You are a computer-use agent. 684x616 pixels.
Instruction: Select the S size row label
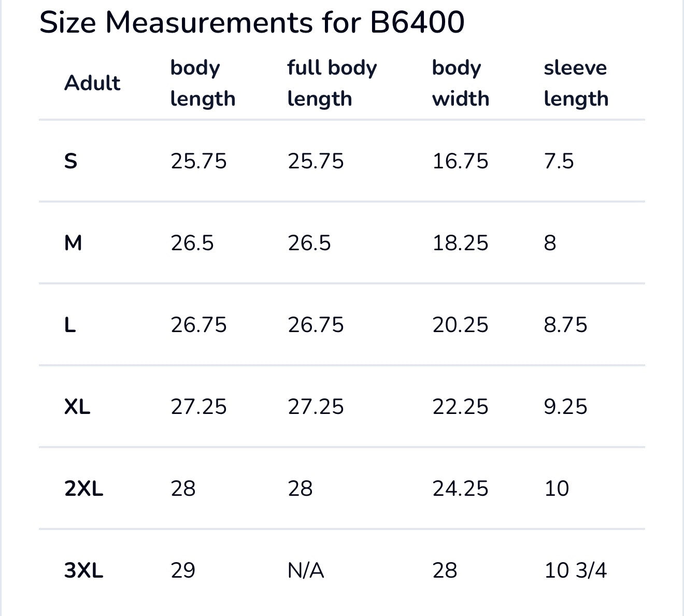tap(71, 161)
